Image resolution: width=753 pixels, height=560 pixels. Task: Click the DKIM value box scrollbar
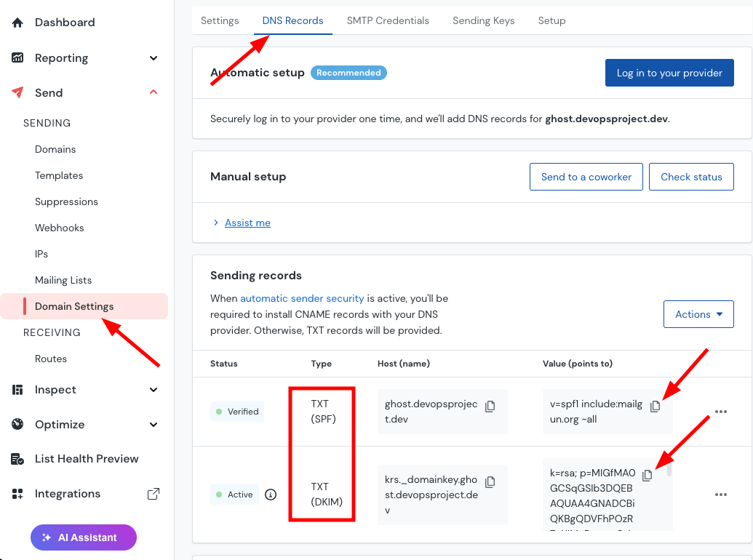click(x=669, y=469)
